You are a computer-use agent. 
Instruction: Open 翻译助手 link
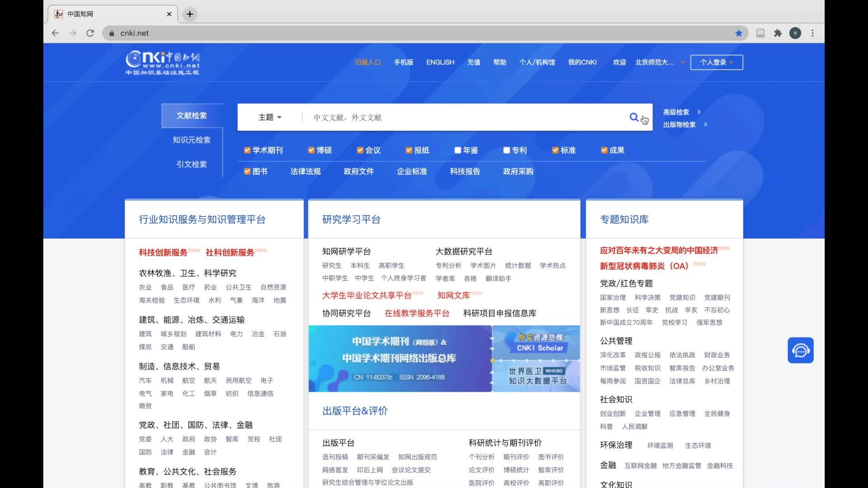(x=498, y=279)
